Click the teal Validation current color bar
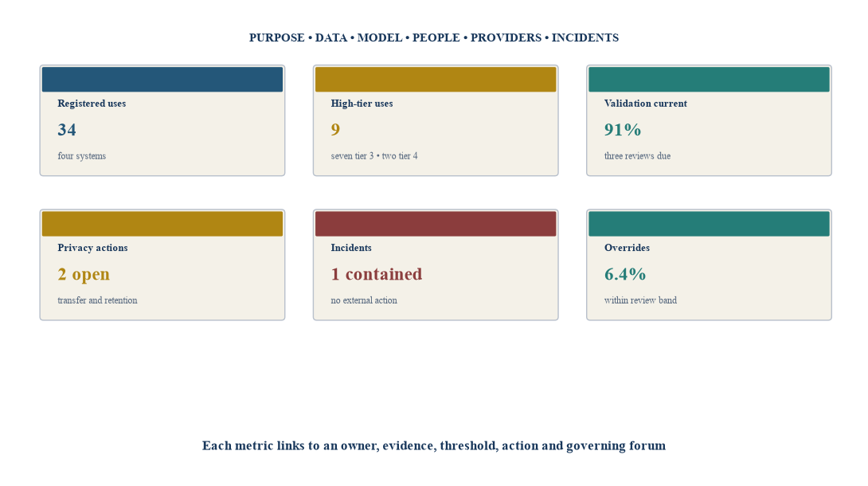868x486 pixels. pos(709,79)
